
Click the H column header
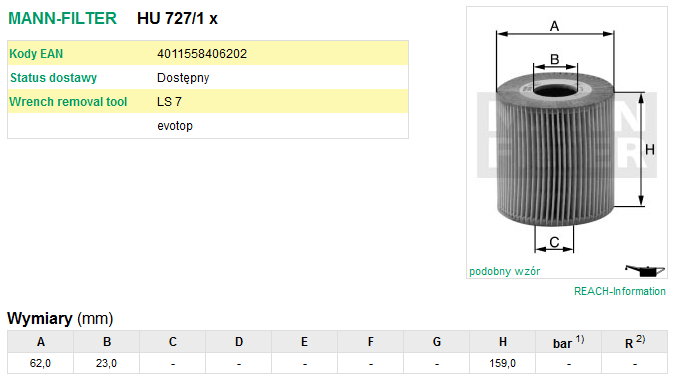coord(503,342)
